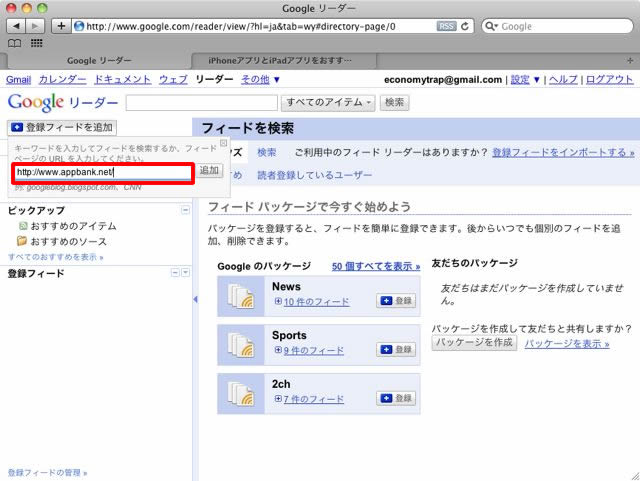Click the RSS badge in the address bar
This screenshot has height=481, width=640.
pyautogui.click(x=447, y=27)
